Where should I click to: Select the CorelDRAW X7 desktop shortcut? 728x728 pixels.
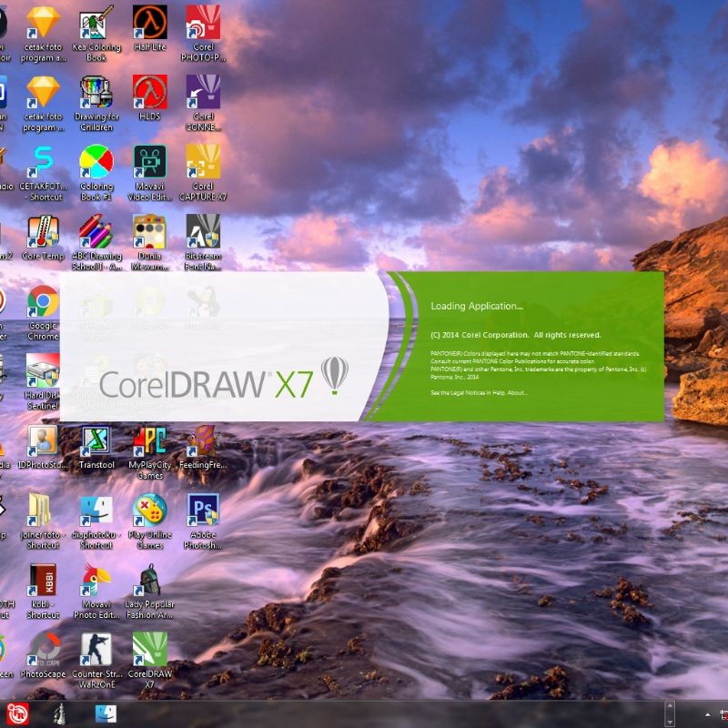(x=150, y=661)
